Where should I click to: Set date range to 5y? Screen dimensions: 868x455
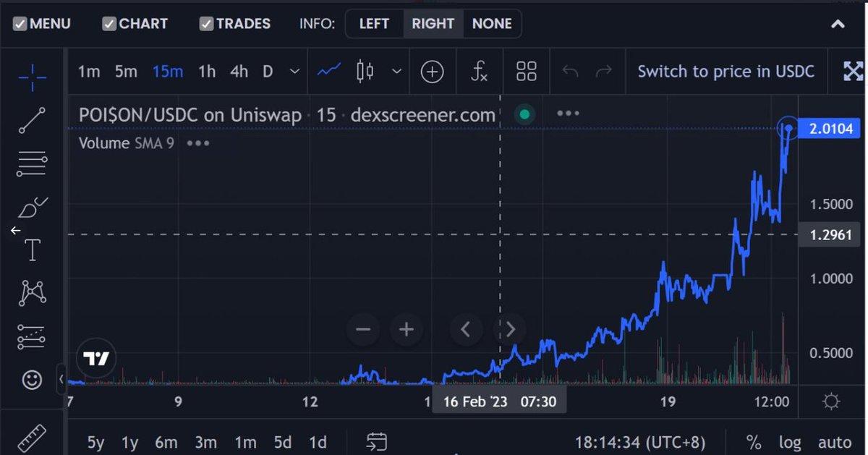point(95,442)
